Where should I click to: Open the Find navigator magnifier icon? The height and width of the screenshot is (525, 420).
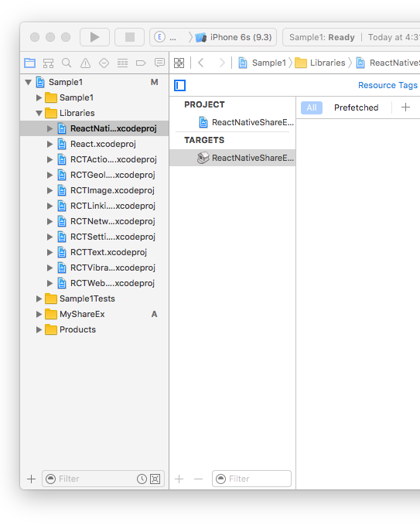tap(67, 63)
